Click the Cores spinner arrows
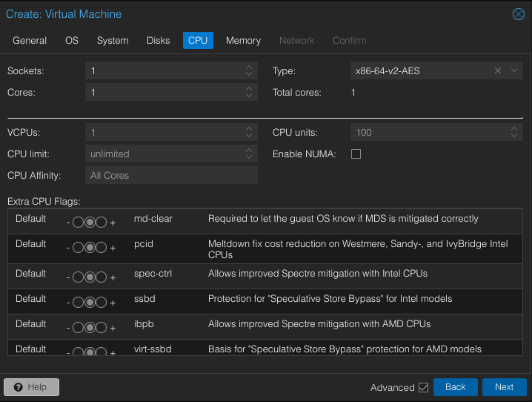 point(249,93)
